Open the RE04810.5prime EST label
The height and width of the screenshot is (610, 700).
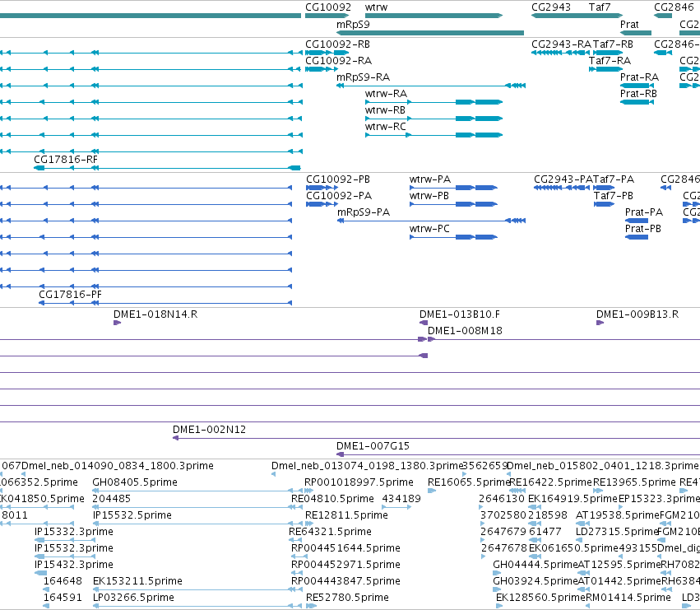point(332,499)
